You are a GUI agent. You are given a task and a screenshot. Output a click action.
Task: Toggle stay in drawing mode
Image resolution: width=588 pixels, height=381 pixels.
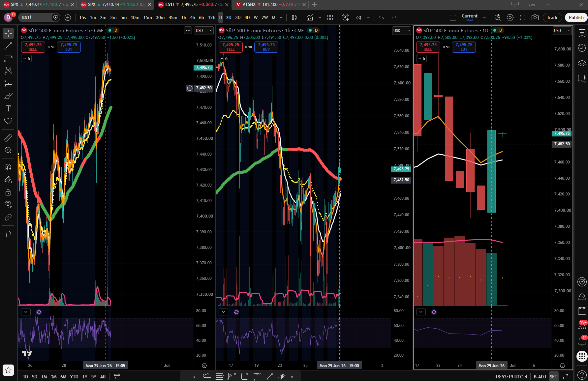coord(8,180)
